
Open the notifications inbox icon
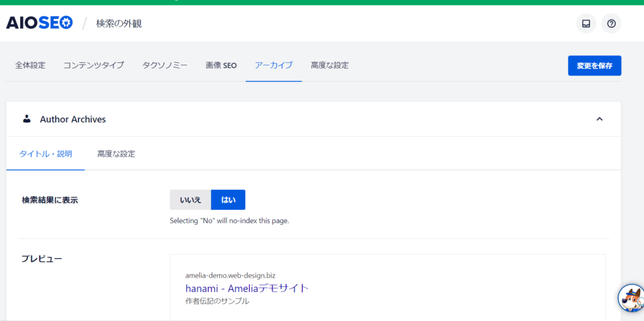click(x=586, y=24)
